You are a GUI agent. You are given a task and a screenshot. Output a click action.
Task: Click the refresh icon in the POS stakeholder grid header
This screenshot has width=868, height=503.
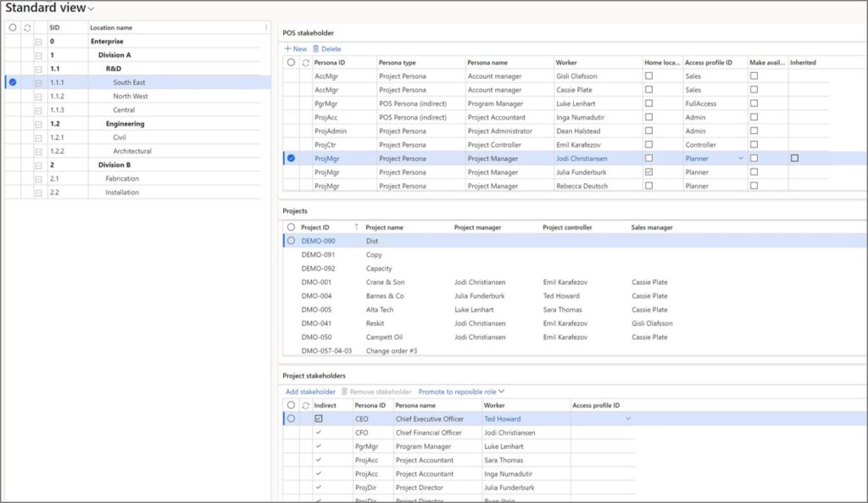[x=306, y=63]
